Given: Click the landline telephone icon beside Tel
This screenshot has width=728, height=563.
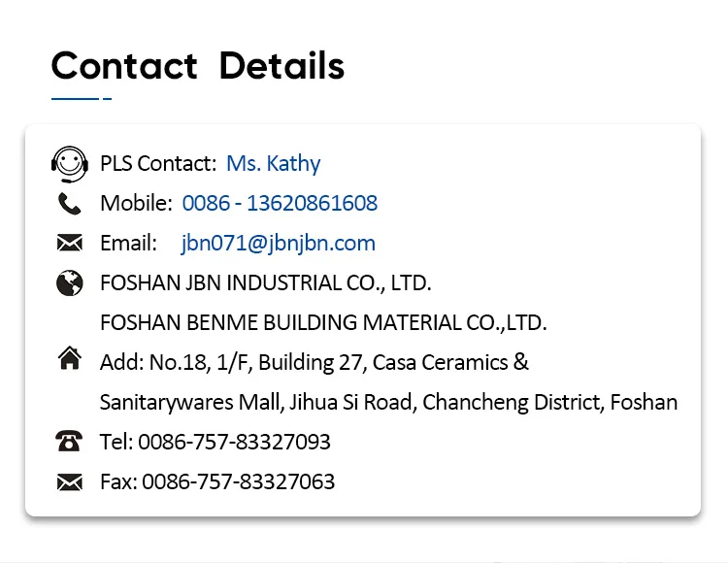Looking at the screenshot, I should [69, 443].
